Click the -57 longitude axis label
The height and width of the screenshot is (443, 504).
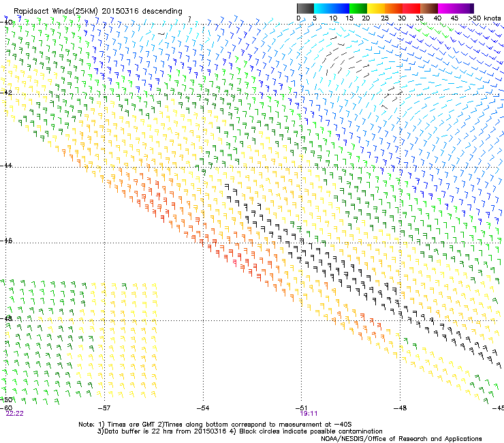point(104,408)
